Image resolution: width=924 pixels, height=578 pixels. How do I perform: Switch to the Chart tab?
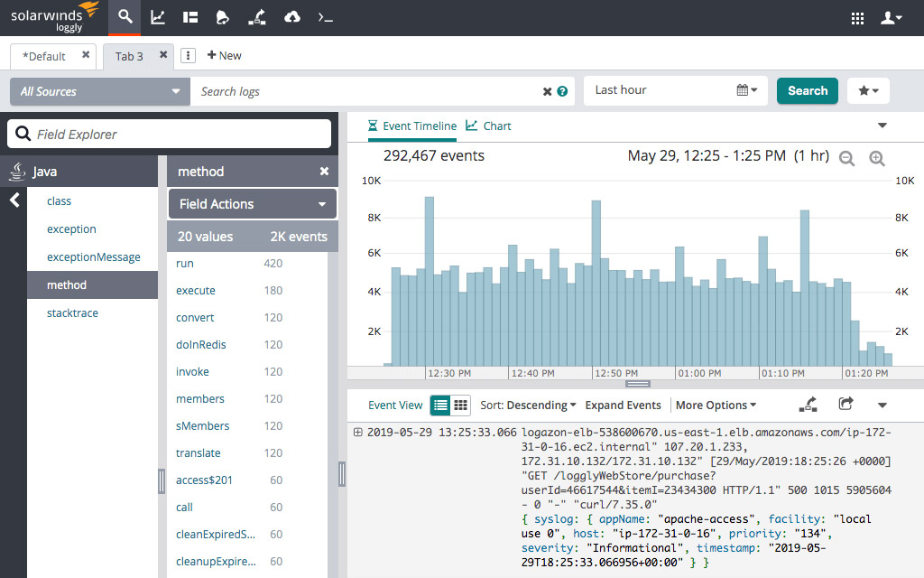click(x=488, y=126)
